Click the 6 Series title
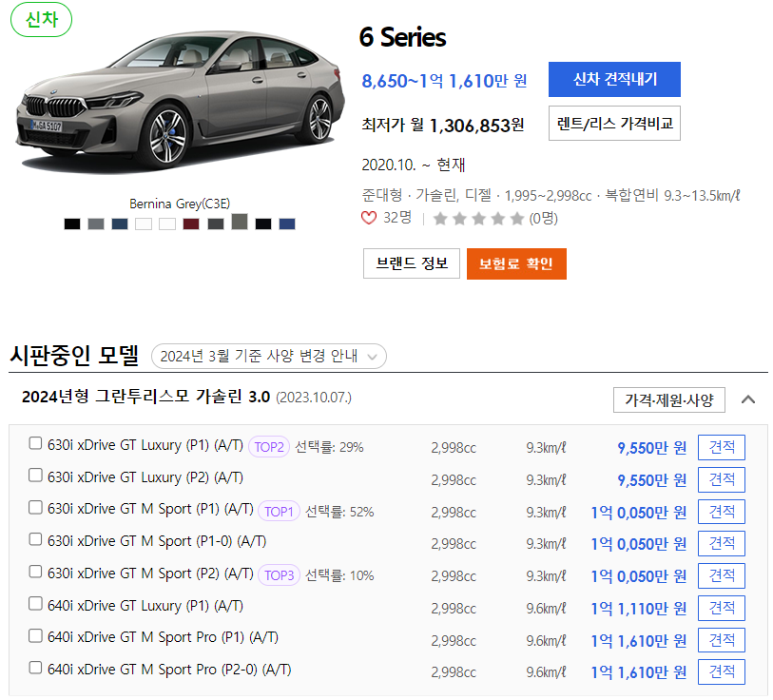Viewport: 773px width, 700px height. (403, 37)
